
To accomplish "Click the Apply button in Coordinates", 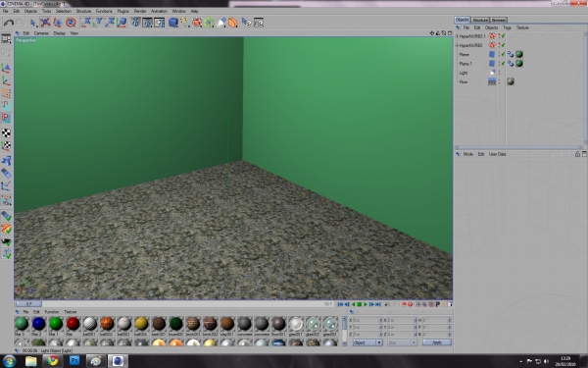I will (437, 342).
